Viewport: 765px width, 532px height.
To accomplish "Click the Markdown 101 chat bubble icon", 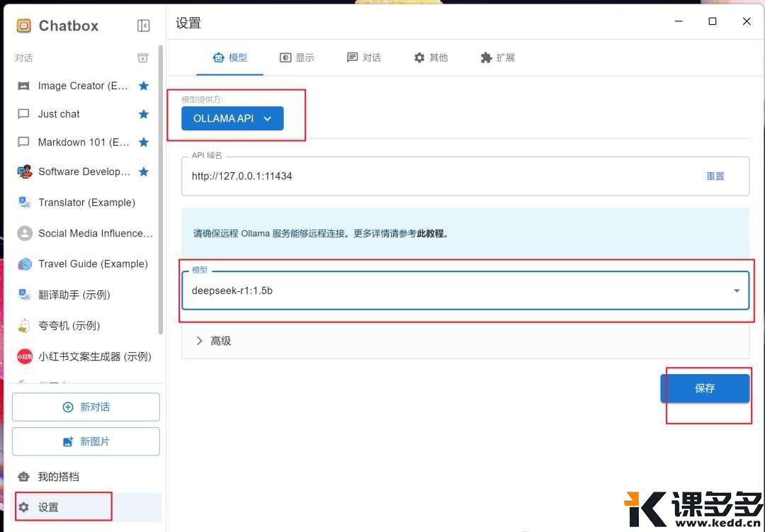I will click(23, 142).
